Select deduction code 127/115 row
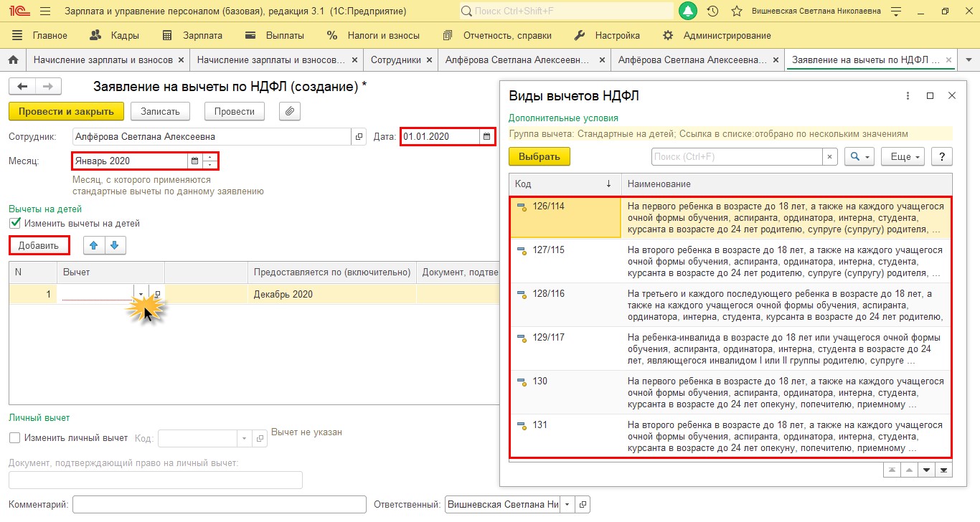 point(730,261)
